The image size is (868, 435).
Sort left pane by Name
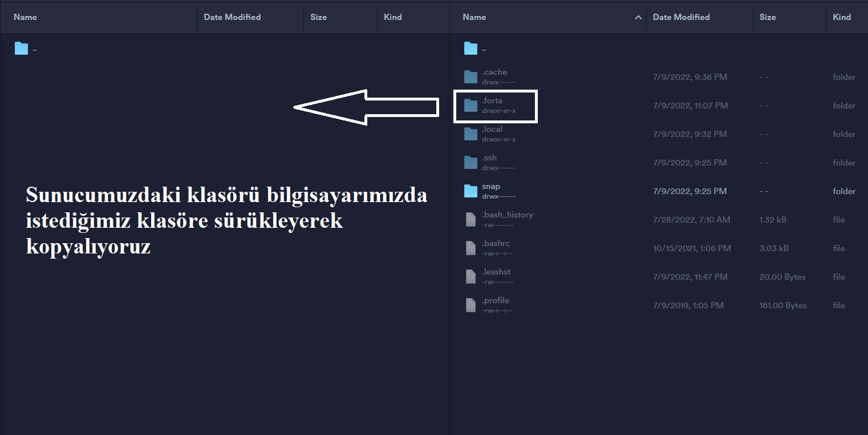pos(25,17)
